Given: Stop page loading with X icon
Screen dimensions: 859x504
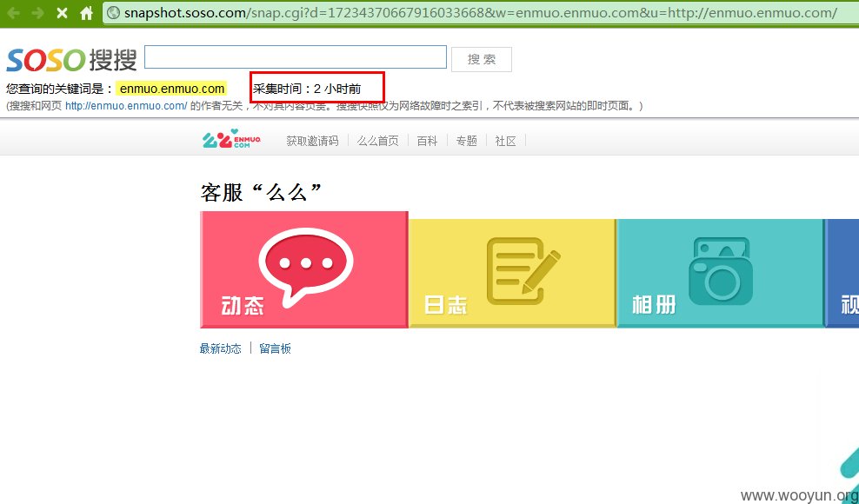Looking at the screenshot, I should click(63, 12).
